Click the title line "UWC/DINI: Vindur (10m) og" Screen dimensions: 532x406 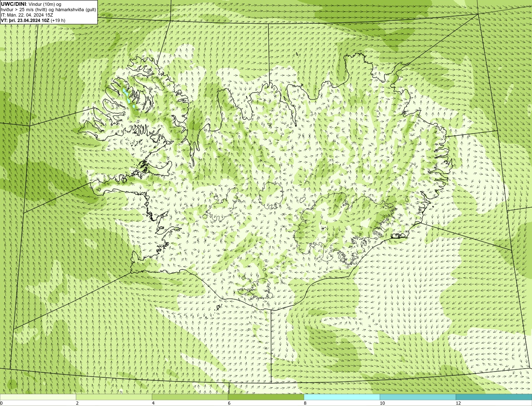pyautogui.click(x=31, y=4)
